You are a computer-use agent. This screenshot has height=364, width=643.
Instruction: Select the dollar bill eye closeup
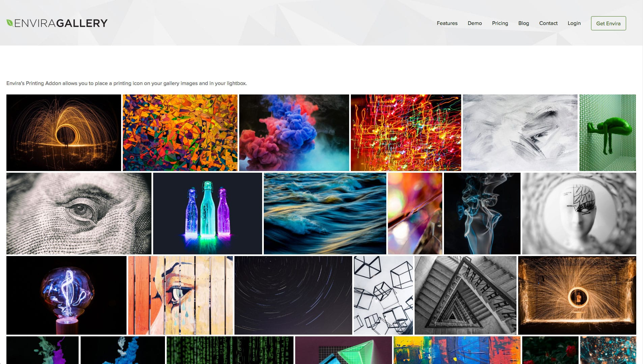79,213
